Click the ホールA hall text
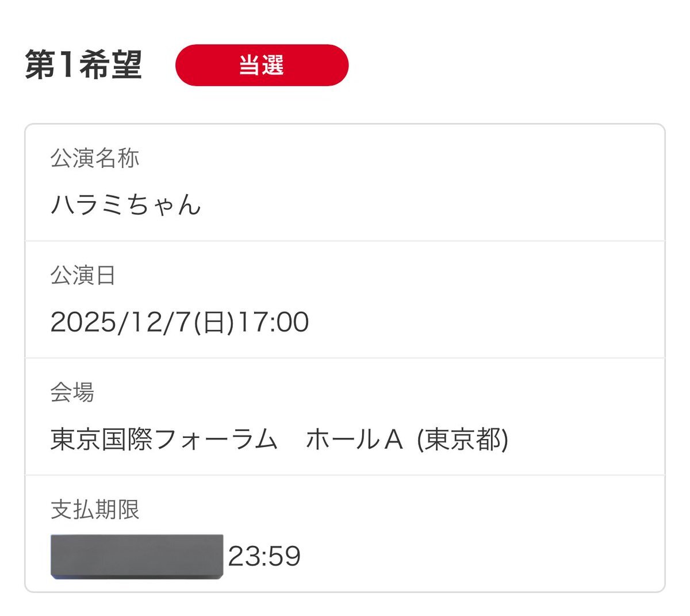The image size is (690, 616). (354, 440)
